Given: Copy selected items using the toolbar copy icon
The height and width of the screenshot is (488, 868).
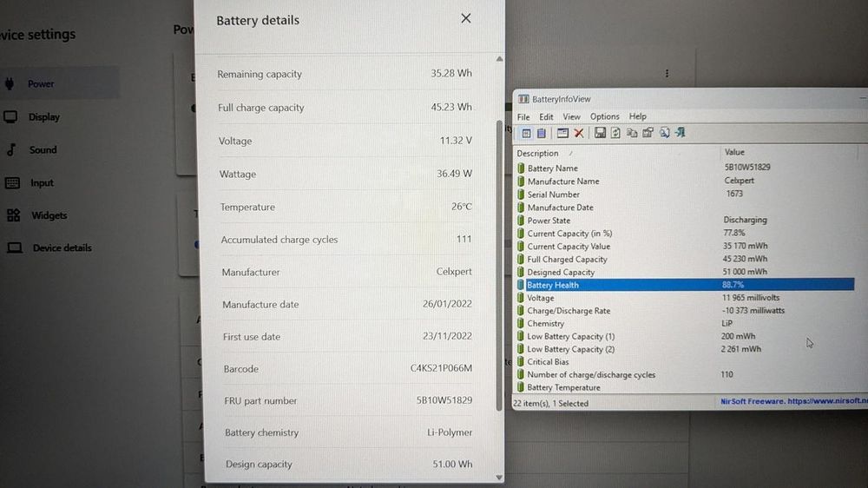Looking at the screenshot, I should [x=632, y=133].
